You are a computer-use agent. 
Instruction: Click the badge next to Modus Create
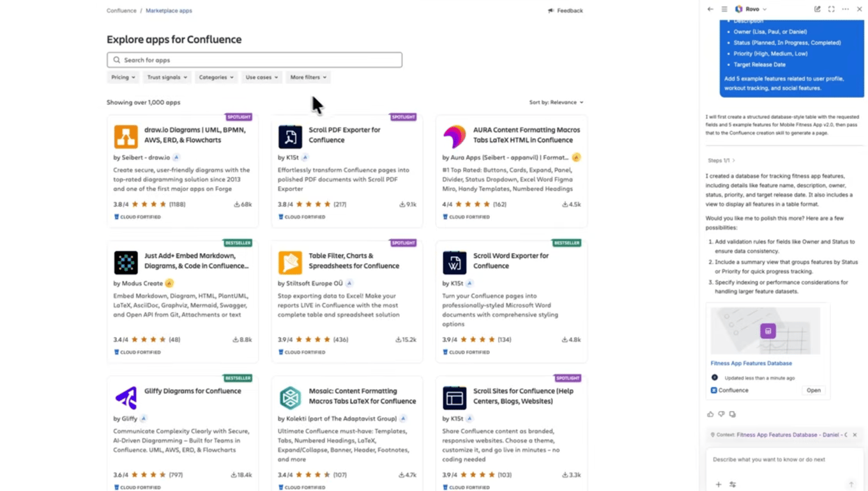pyautogui.click(x=169, y=283)
